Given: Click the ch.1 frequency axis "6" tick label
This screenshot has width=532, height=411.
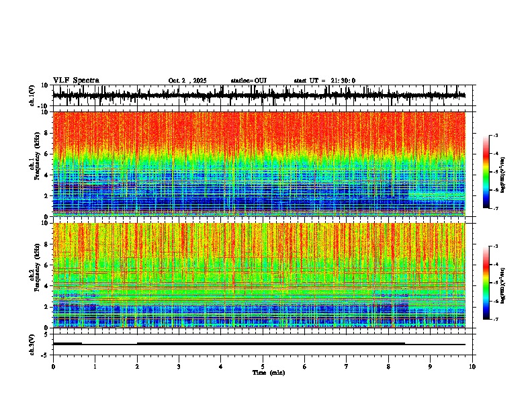Looking at the screenshot, I should [47, 154].
